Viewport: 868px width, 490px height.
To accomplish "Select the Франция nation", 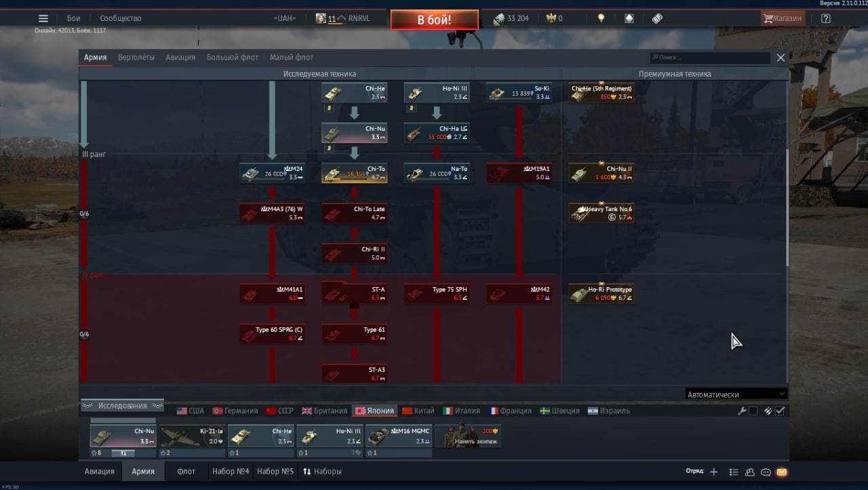I will coord(511,411).
